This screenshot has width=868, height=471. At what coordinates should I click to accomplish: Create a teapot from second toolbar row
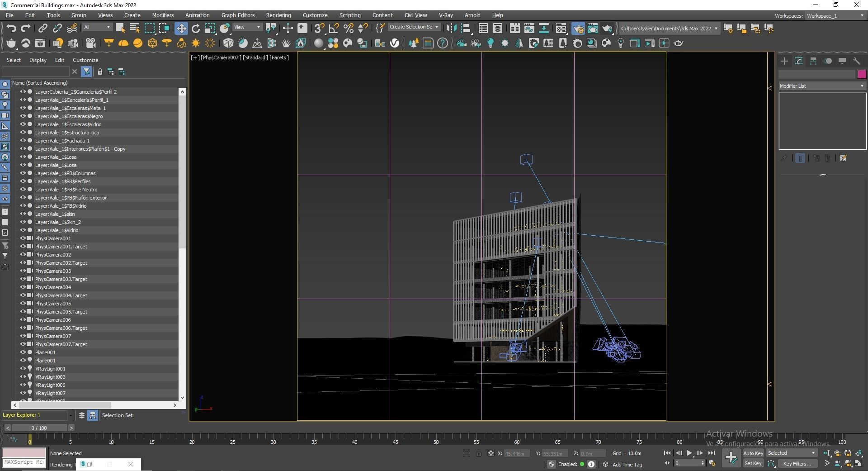pyautogui.click(x=11, y=43)
